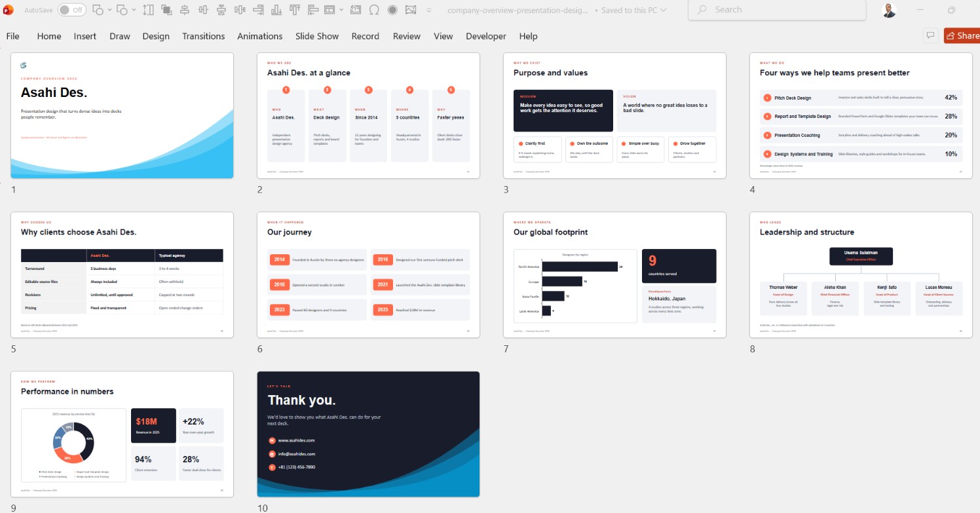Open the Slide Show tab

tap(317, 36)
